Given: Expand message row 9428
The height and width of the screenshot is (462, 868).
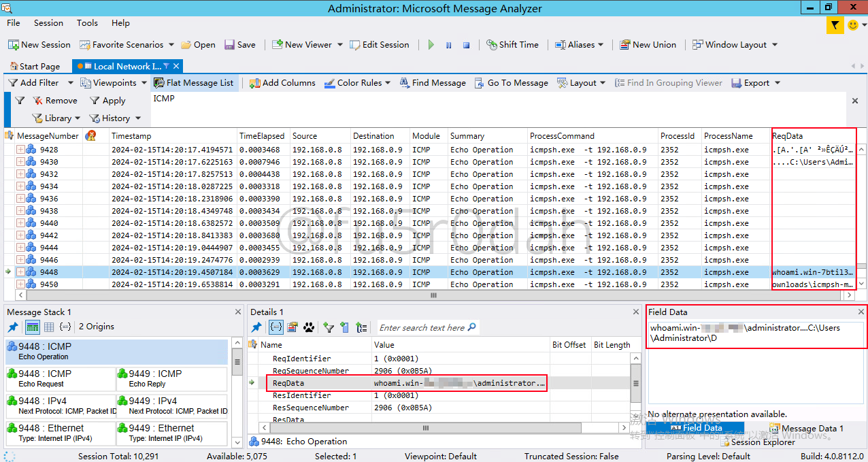Looking at the screenshot, I should pos(20,150).
